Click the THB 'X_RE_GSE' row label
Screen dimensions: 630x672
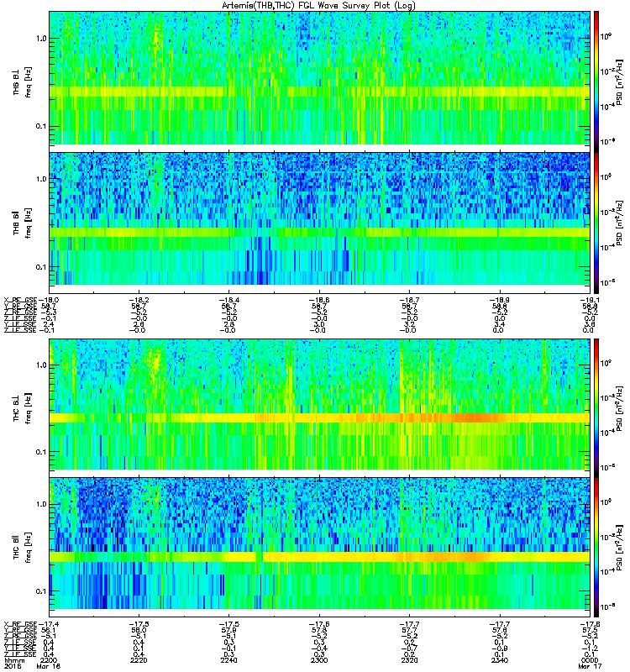coord(20,300)
